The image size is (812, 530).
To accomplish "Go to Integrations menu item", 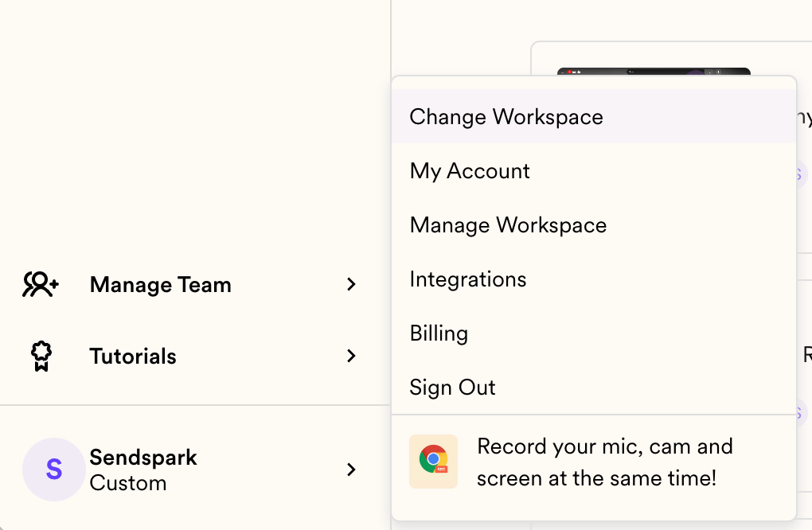I will (594, 279).
